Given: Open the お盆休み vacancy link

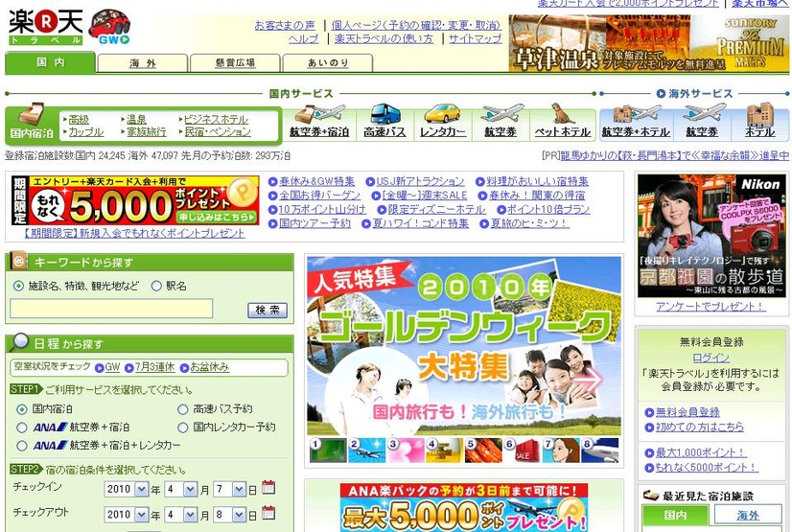Looking at the screenshot, I should pos(210,367).
